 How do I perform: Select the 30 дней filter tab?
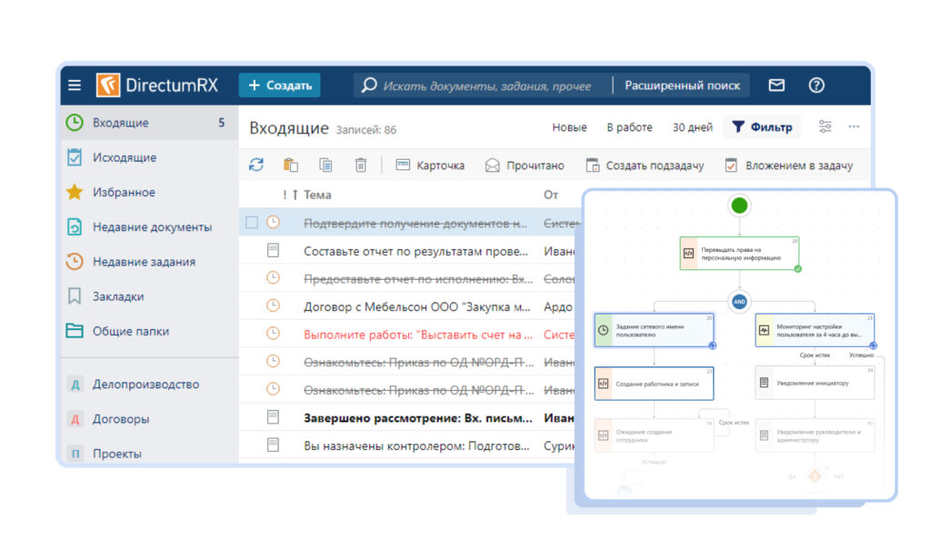[x=692, y=127]
